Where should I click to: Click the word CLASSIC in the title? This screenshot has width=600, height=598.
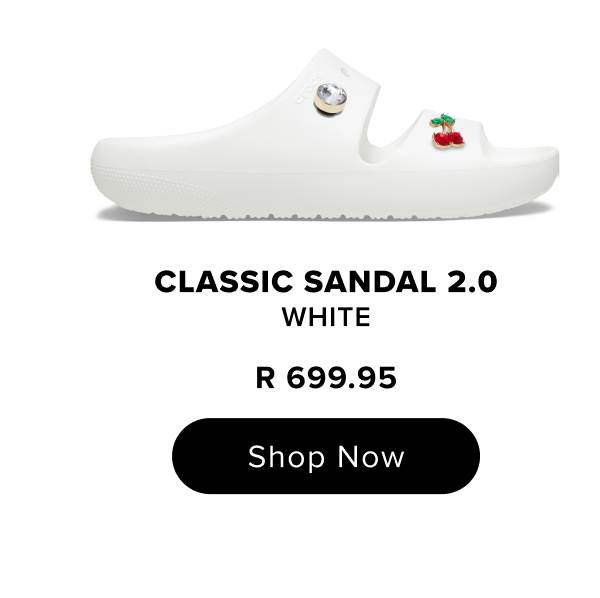pyautogui.click(x=224, y=282)
